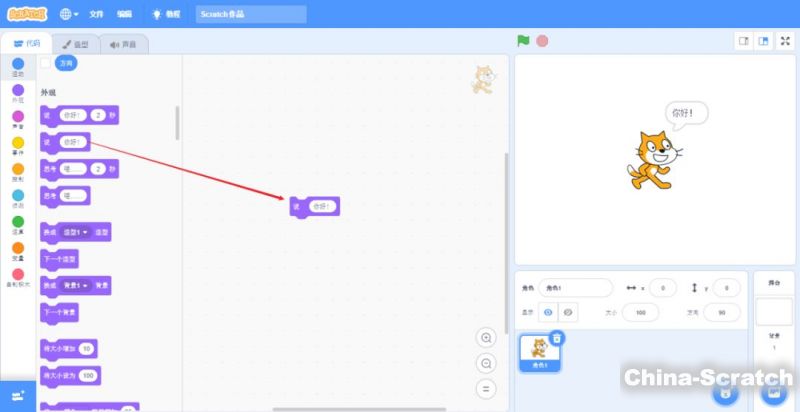Open the 文件 (File) menu
Viewport: 800px width, 412px height.
click(96, 14)
